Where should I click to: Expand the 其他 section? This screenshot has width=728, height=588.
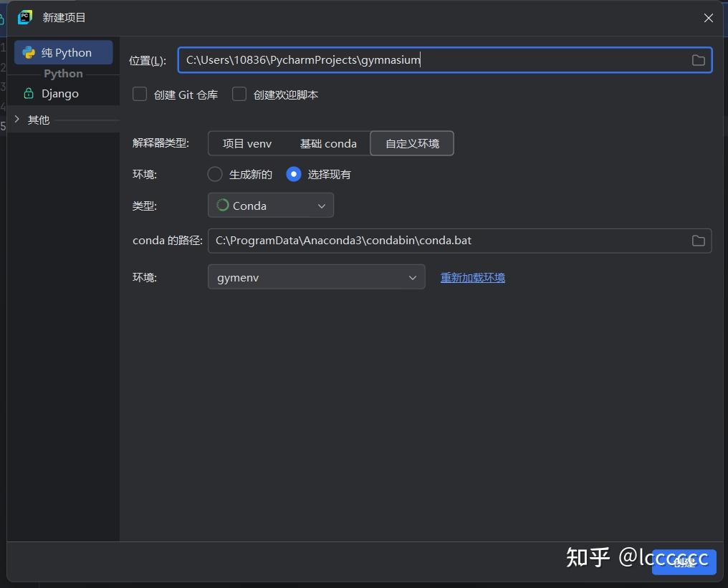click(x=17, y=120)
